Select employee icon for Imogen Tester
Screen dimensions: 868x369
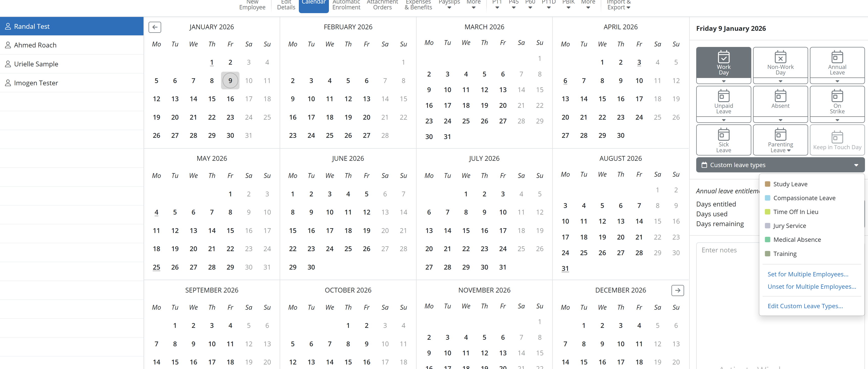click(8, 83)
